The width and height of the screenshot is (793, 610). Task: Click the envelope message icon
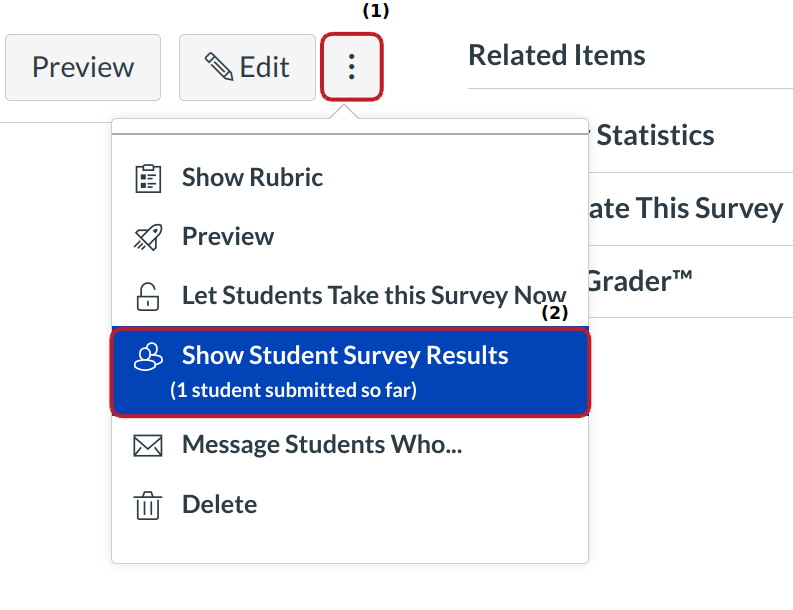pyautogui.click(x=147, y=445)
